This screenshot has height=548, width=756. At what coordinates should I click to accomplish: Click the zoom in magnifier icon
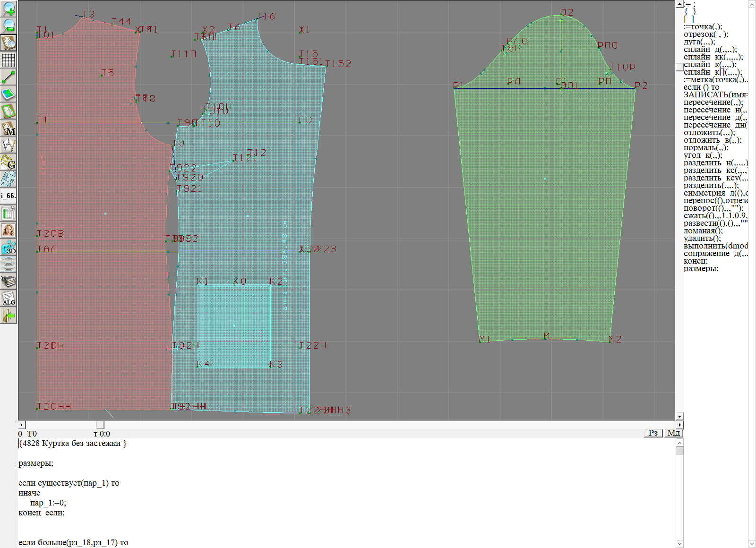(x=9, y=9)
